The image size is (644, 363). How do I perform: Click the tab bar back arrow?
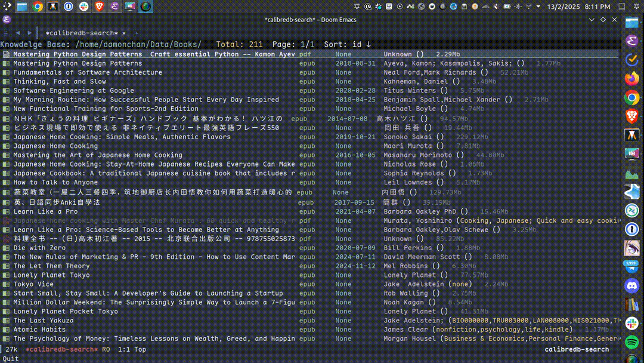(18, 33)
